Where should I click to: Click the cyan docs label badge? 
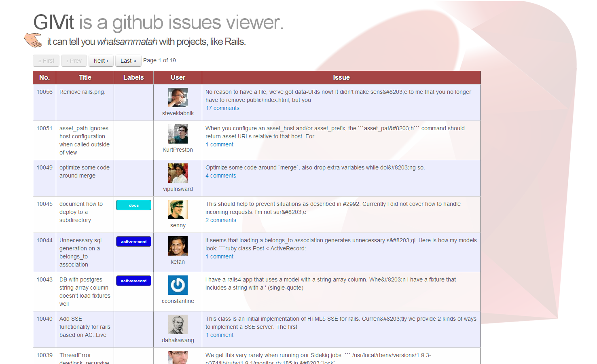point(133,205)
